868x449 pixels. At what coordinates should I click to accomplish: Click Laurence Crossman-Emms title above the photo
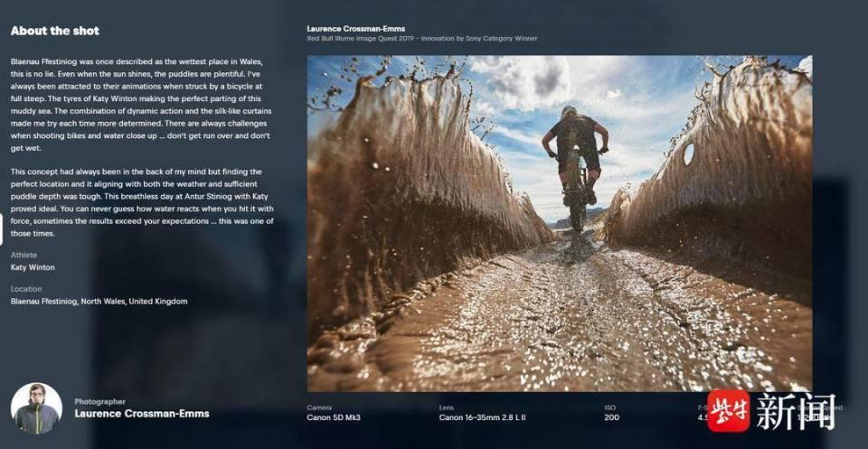tap(355, 29)
